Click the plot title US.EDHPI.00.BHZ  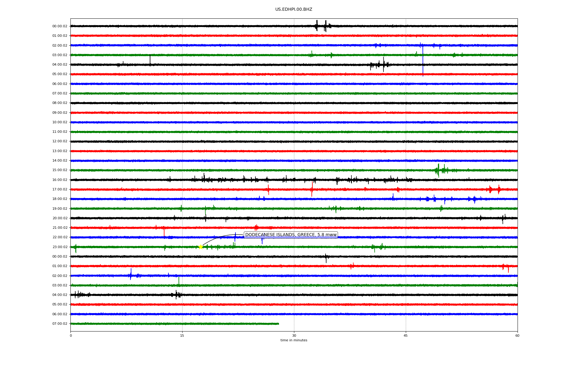pos(294,10)
